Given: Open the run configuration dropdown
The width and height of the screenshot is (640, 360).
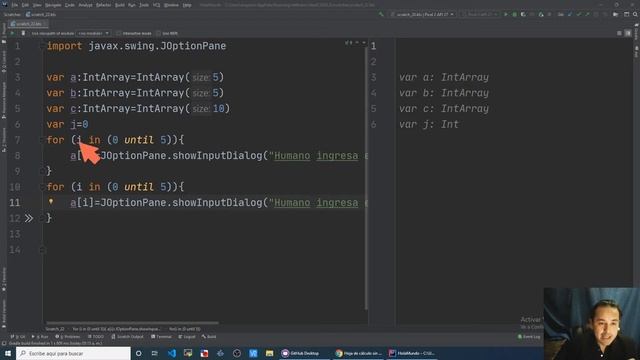Looking at the screenshot, I should (422, 14).
